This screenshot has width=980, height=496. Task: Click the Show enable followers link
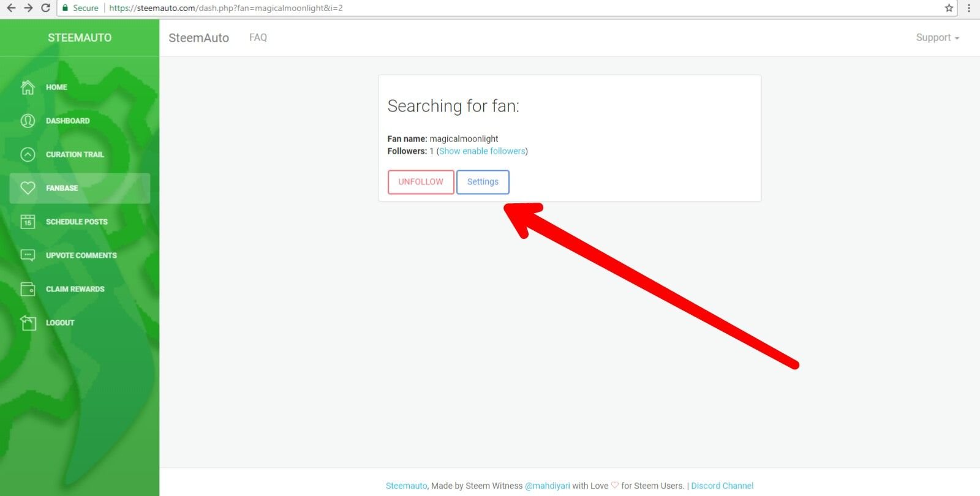point(482,151)
